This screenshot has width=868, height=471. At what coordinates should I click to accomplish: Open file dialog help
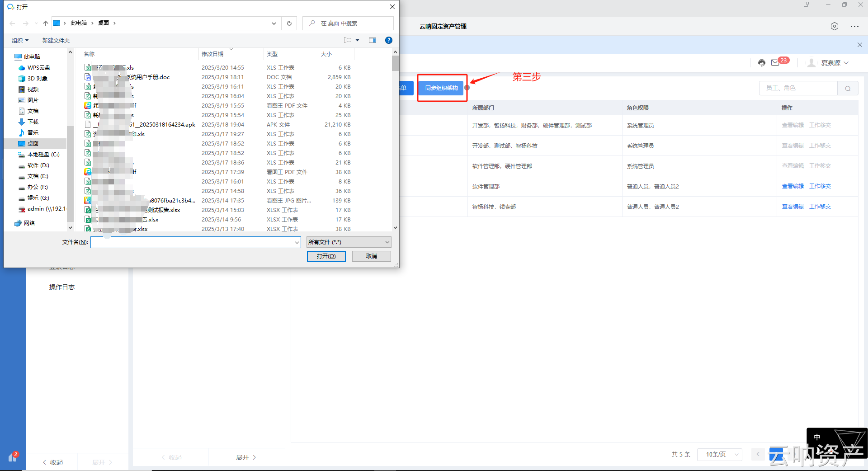click(389, 40)
